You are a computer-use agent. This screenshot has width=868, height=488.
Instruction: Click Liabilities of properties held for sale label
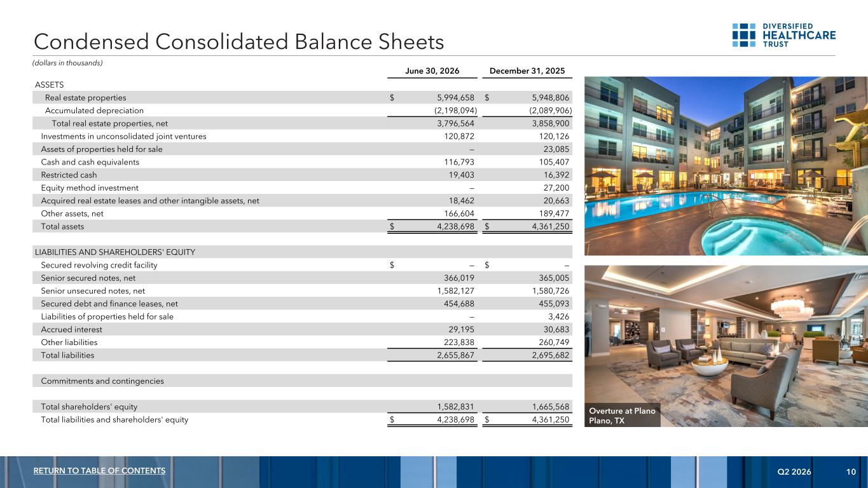(107, 316)
